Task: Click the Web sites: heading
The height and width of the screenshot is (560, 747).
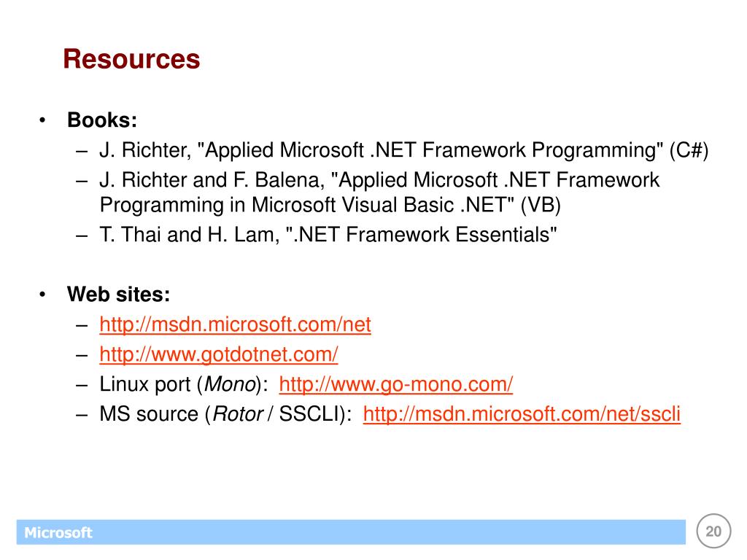Action: [x=119, y=295]
